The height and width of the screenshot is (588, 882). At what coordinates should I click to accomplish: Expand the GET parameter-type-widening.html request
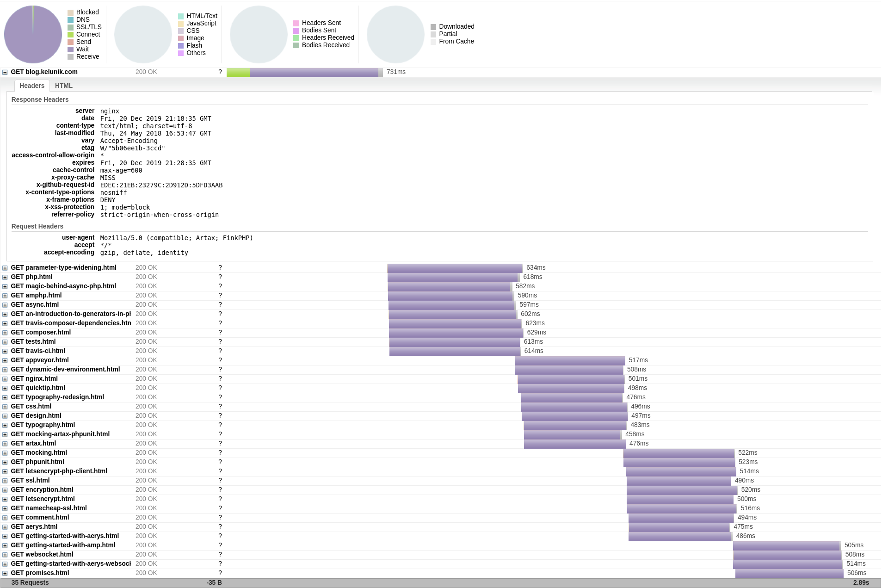[x=5, y=268]
